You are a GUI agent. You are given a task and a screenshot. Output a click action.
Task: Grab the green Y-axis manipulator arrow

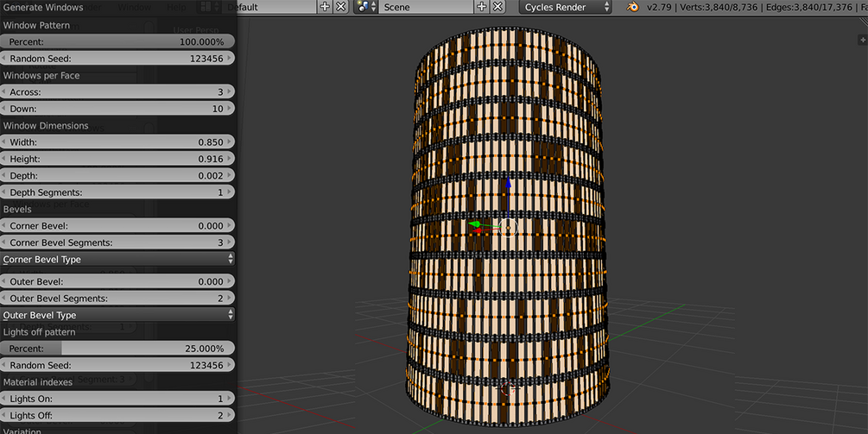[x=475, y=224]
